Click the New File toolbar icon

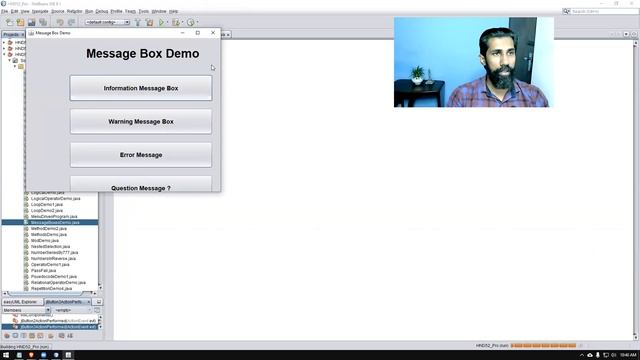[9, 22]
